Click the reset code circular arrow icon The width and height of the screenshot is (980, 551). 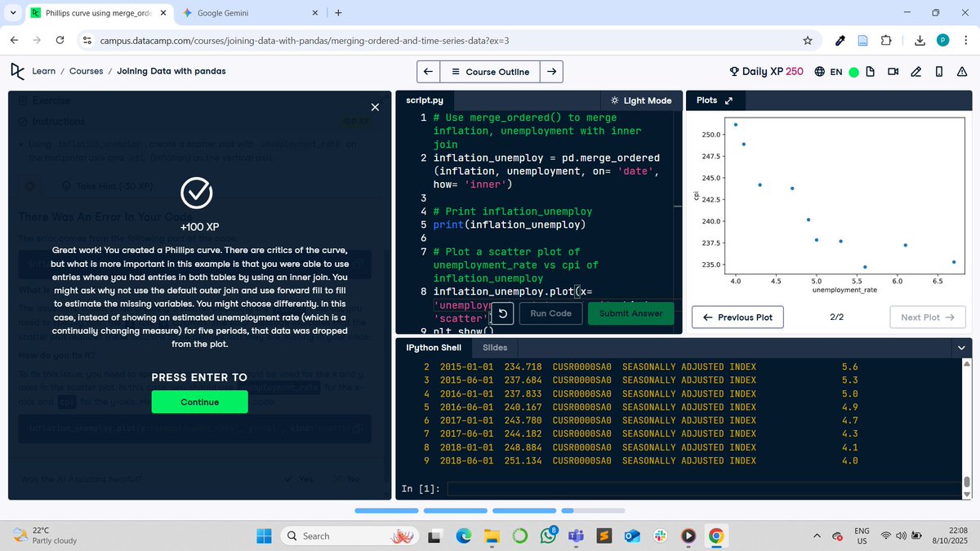point(502,313)
